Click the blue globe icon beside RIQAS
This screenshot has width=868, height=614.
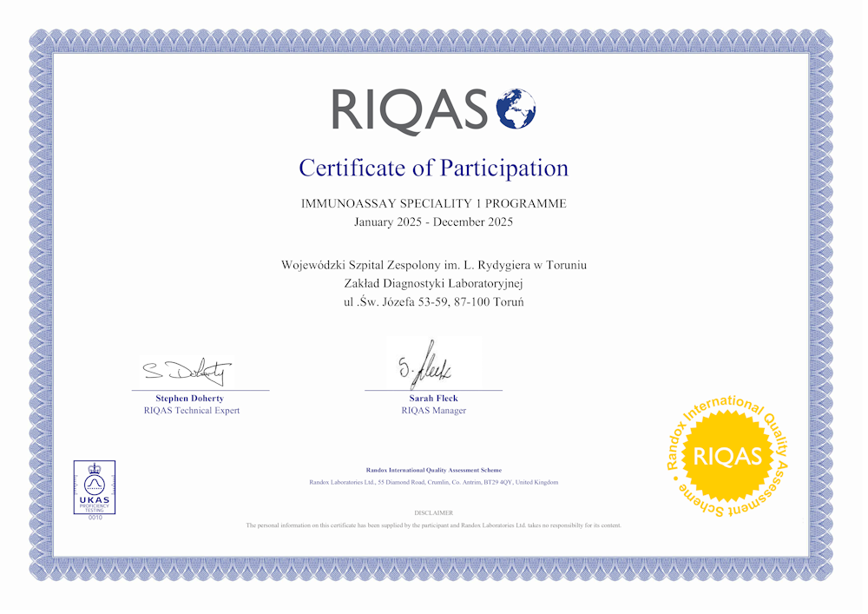[516, 110]
